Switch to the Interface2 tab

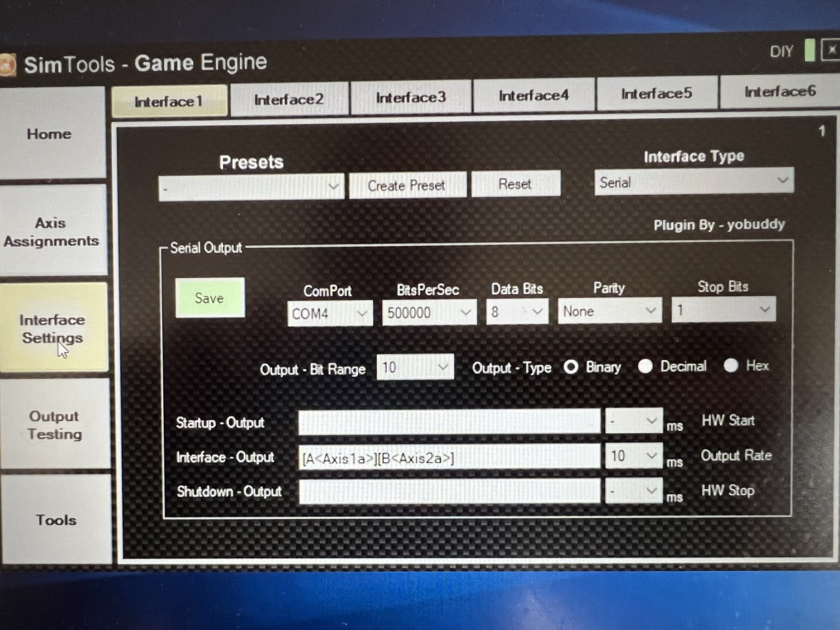289,99
